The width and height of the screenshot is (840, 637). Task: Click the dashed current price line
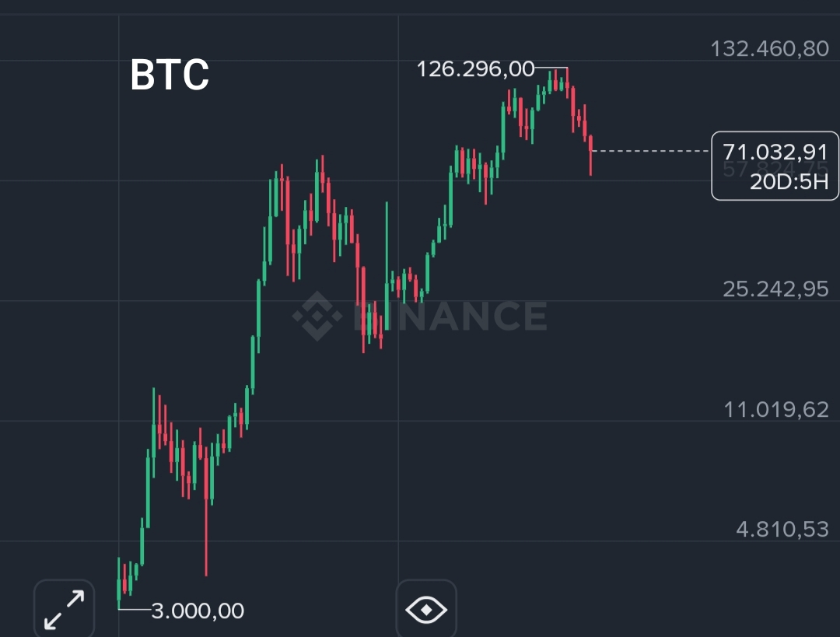tap(652, 150)
